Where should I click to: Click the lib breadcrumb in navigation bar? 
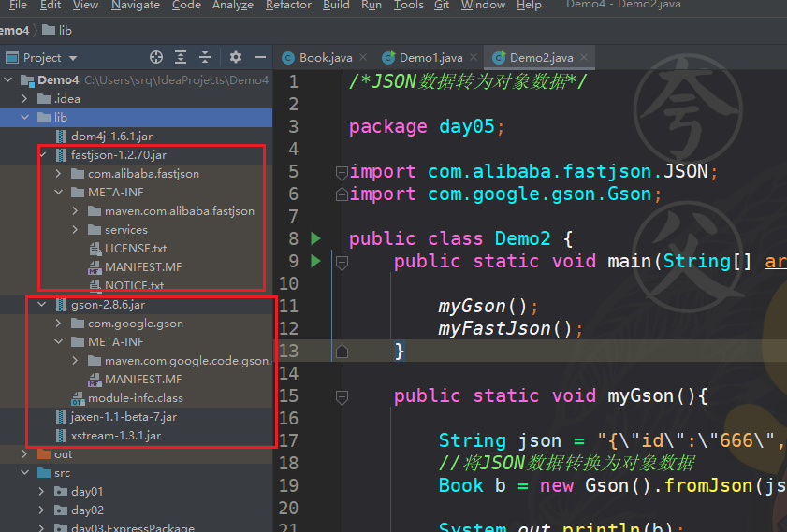click(x=66, y=30)
